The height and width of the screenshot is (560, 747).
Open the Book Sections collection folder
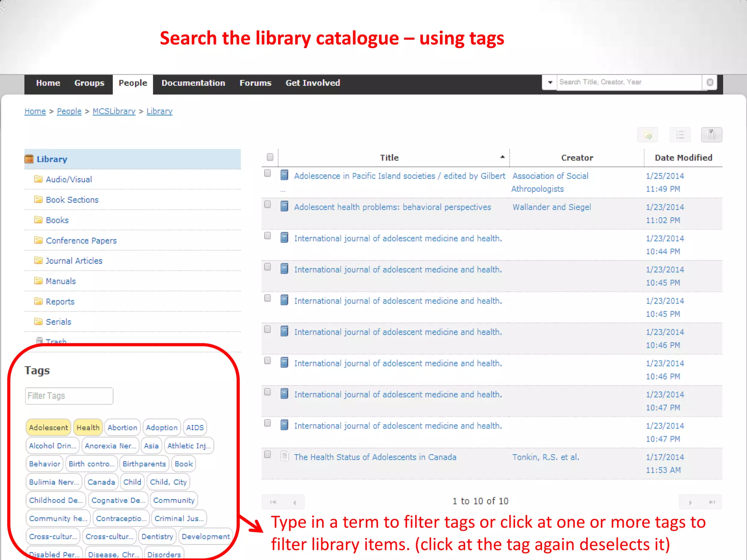point(72,200)
